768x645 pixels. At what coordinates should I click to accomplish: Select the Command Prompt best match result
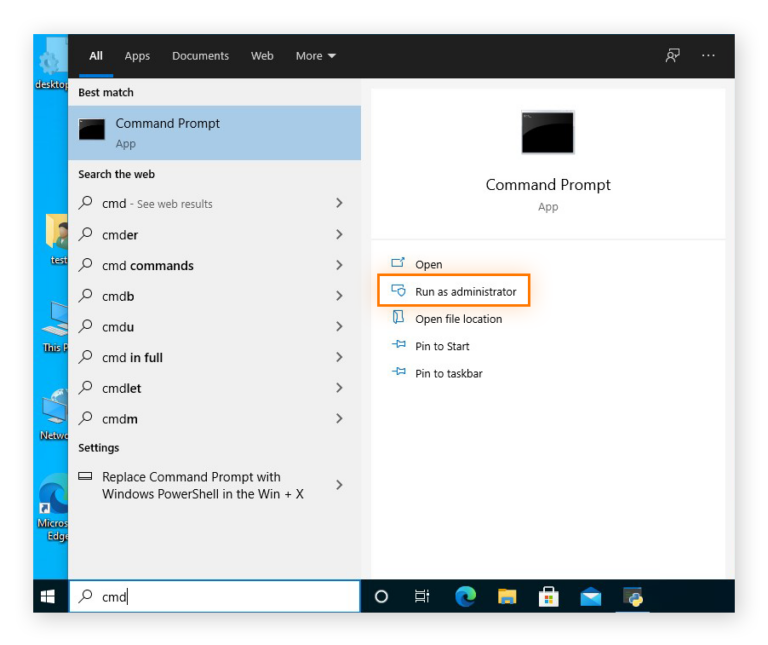click(215, 133)
